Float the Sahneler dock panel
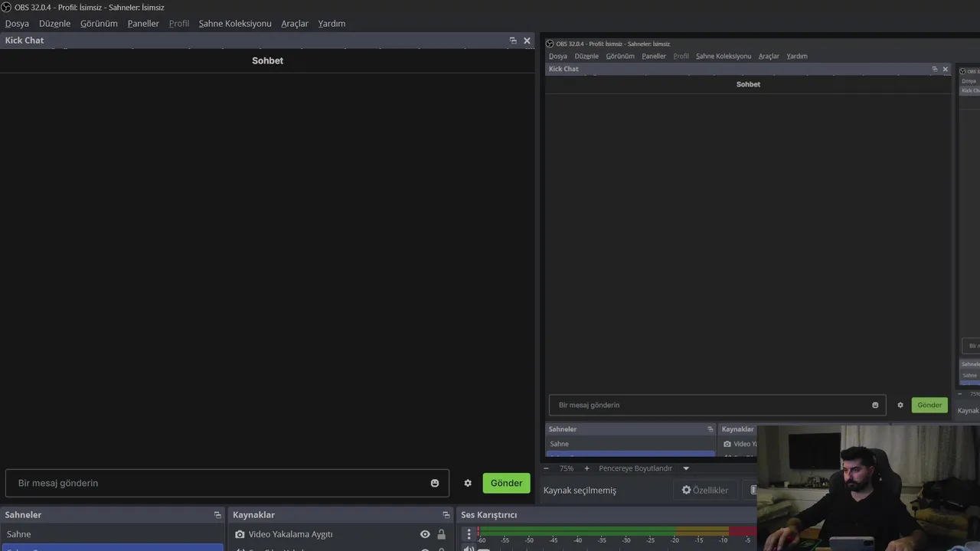This screenshot has height=551, width=980. point(217,515)
